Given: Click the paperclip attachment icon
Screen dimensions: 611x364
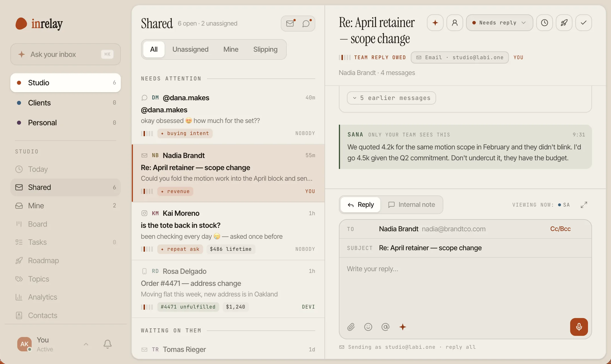Looking at the screenshot, I should pyautogui.click(x=351, y=327).
